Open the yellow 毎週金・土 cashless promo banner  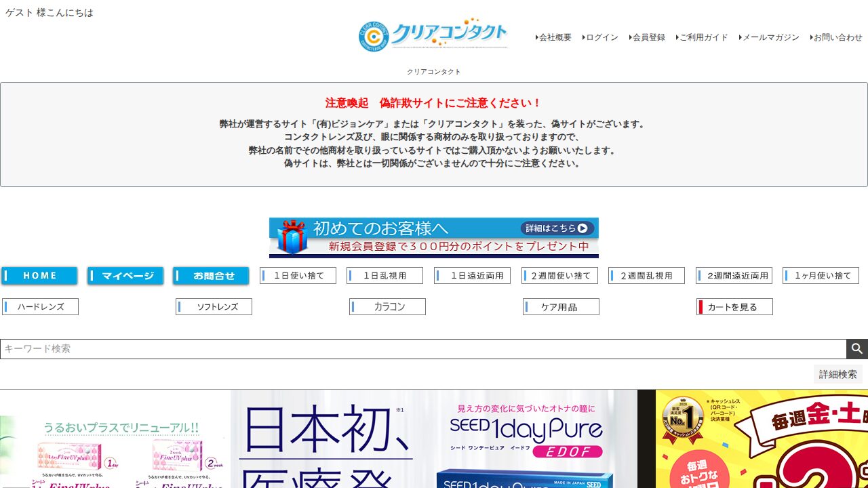click(x=762, y=439)
